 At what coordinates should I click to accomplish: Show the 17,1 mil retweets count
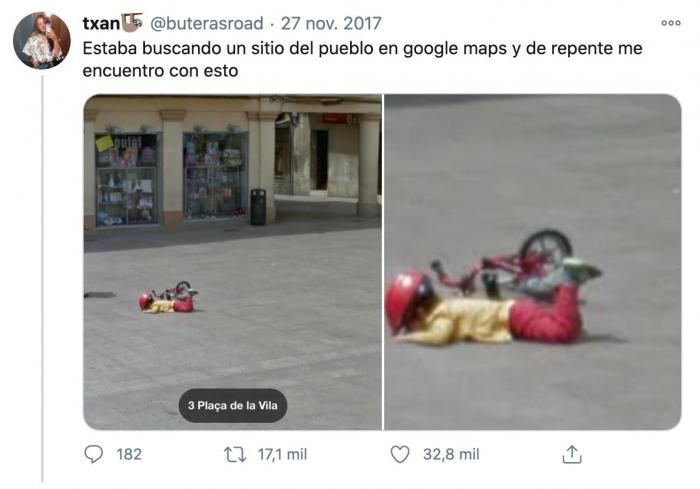click(282, 455)
